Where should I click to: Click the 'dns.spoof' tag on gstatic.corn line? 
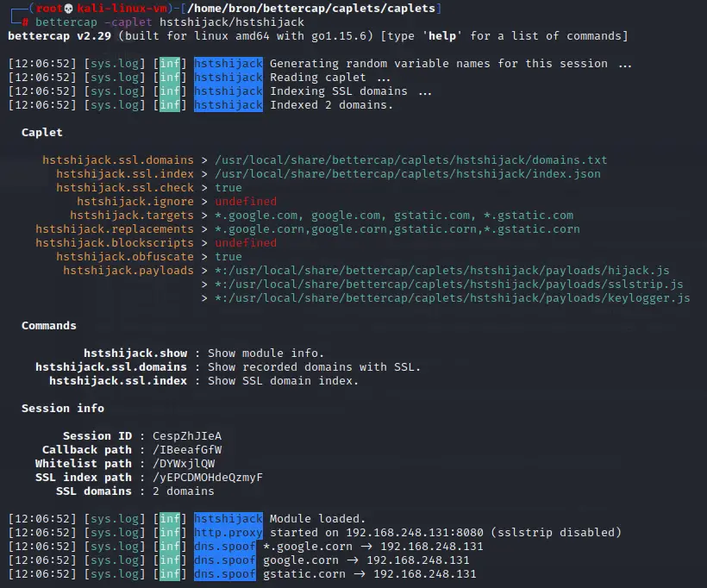pos(225,574)
